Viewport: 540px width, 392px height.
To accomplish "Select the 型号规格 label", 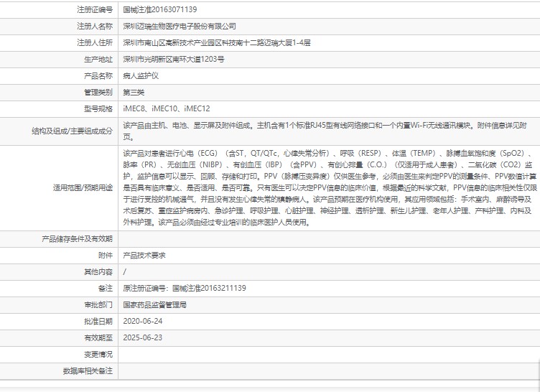I will click(98, 109).
